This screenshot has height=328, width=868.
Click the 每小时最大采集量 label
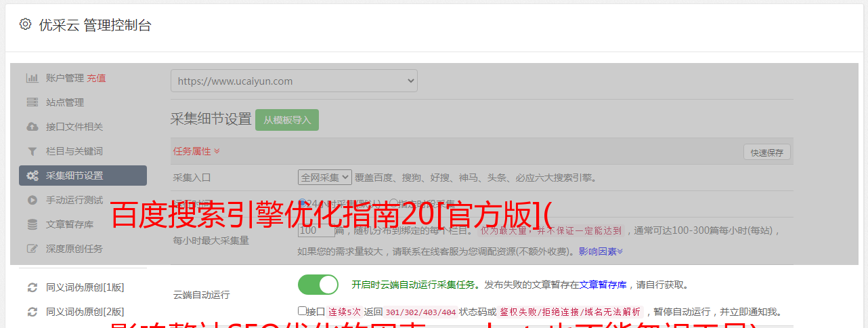click(211, 240)
